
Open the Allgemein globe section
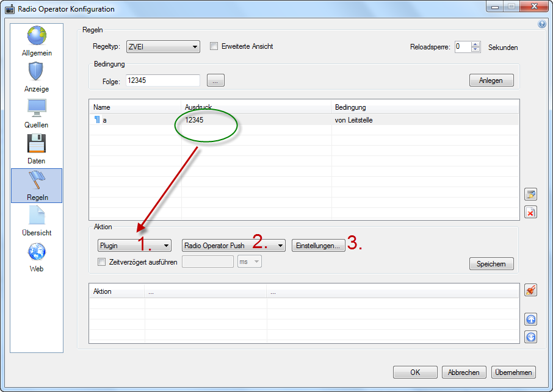tap(37, 41)
